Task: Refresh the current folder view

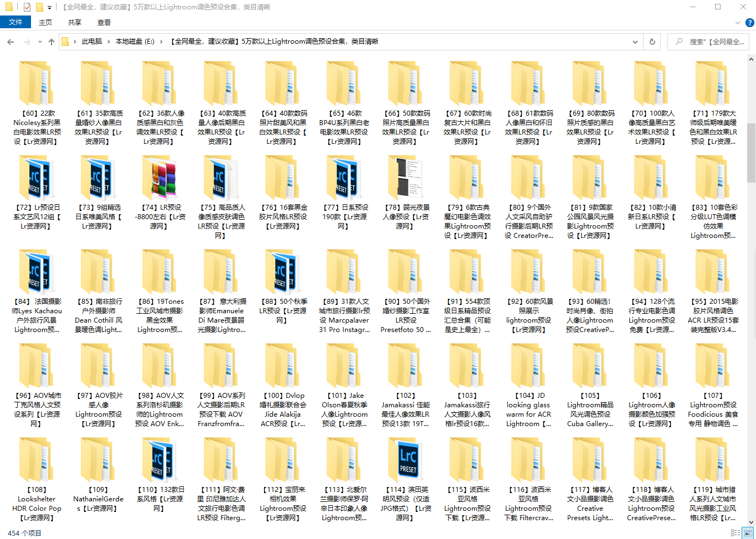Action: click(652, 42)
